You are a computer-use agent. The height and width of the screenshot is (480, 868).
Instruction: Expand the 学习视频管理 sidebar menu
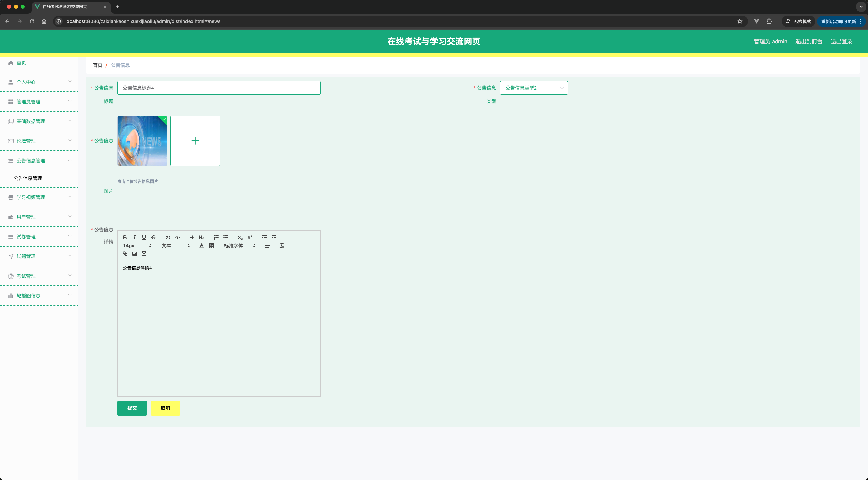(39, 197)
